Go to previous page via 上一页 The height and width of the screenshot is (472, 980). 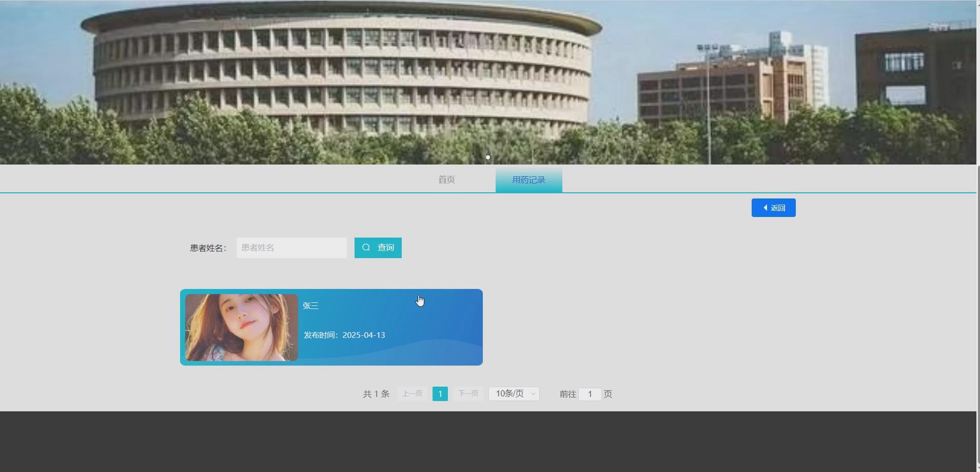click(x=412, y=394)
